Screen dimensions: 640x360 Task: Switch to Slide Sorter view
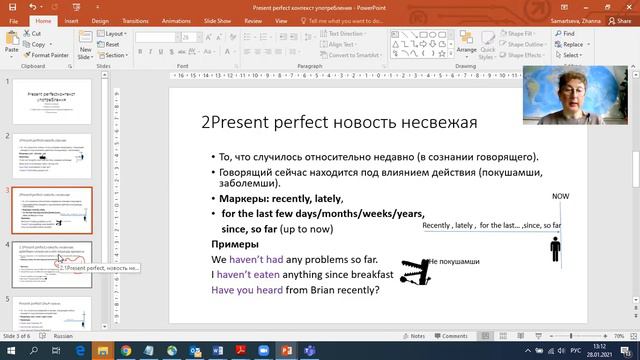coord(503,336)
